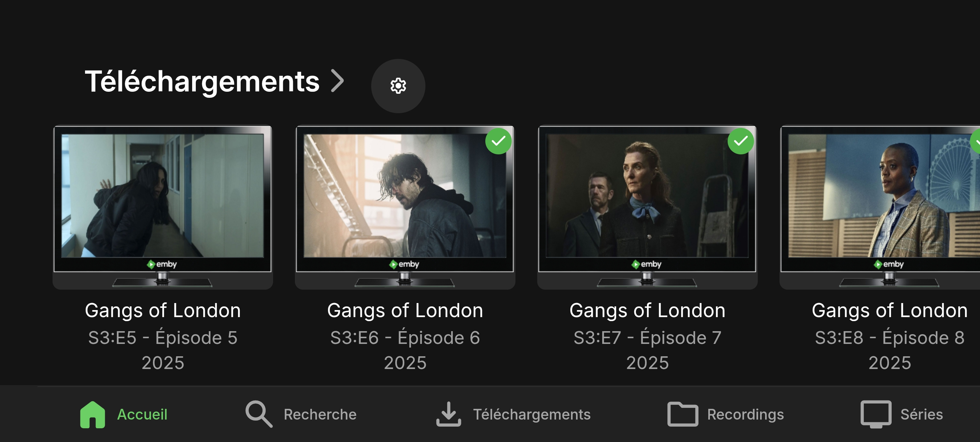Open the Téléchargements section heading
The width and height of the screenshot is (980, 442).
pos(201,81)
